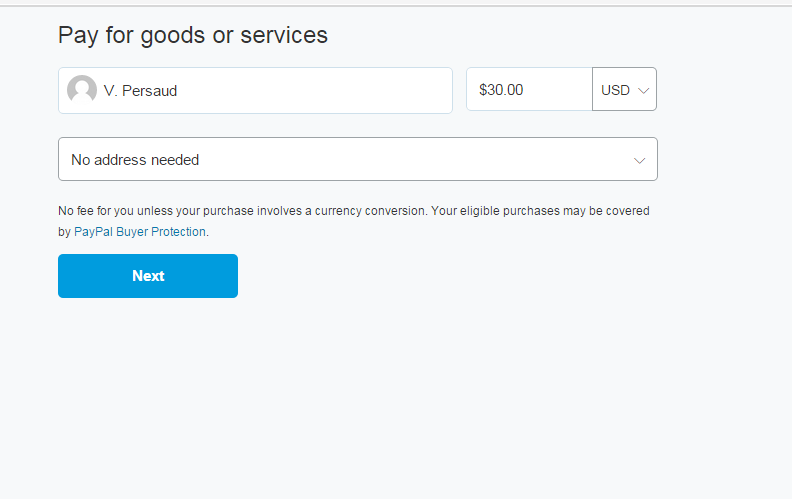Click the '$30.00' amount value
792x499 pixels.
pyautogui.click(x=501, y=90)
